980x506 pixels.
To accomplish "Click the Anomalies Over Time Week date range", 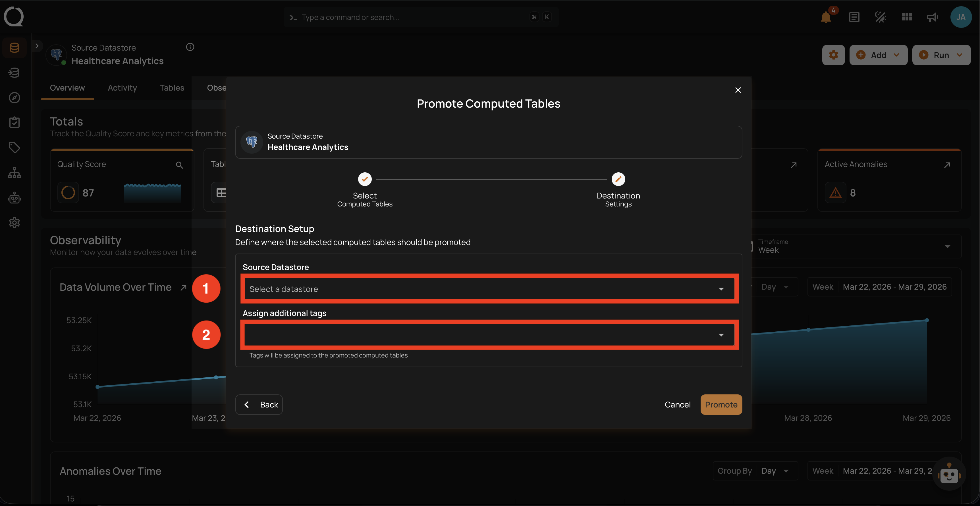I will point(872,471).
